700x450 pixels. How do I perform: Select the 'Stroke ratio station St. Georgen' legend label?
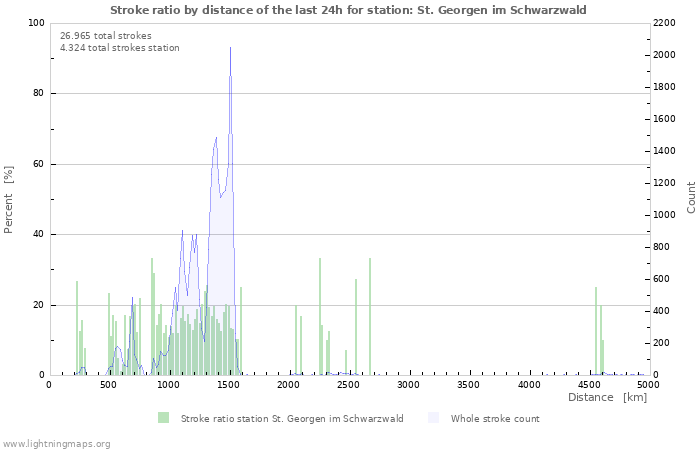tap(292, 419)
